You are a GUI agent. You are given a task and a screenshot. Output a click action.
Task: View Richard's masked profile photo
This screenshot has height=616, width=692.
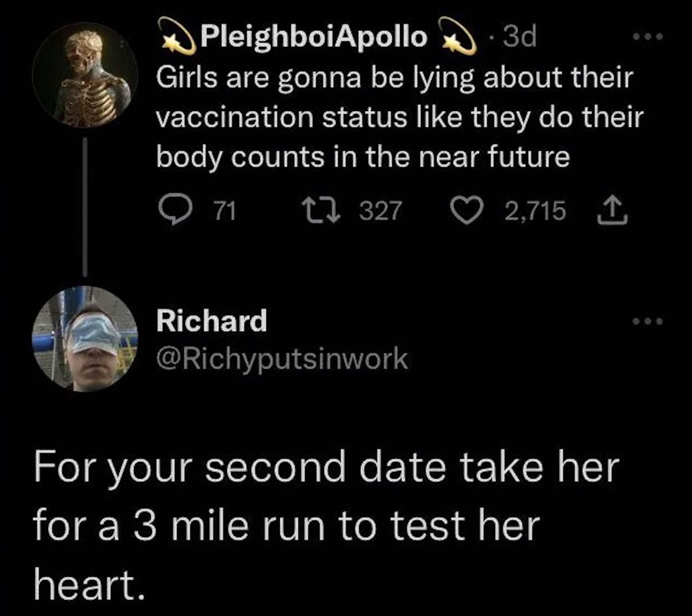[x=85, y=339]
